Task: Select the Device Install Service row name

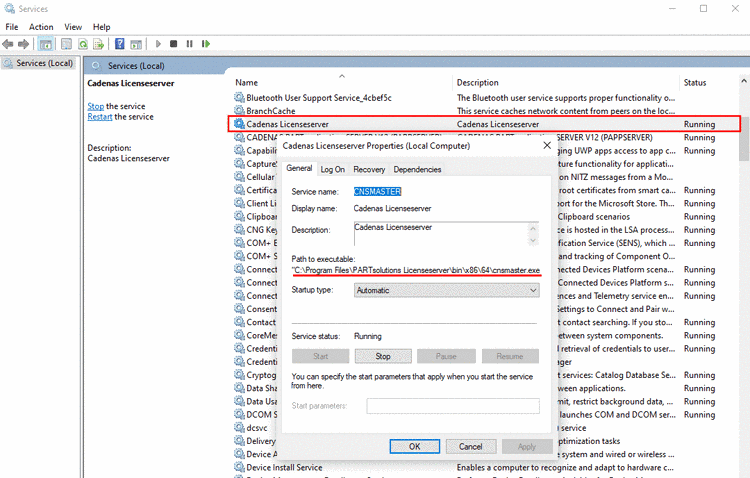Action: click(x=284, y=467)
